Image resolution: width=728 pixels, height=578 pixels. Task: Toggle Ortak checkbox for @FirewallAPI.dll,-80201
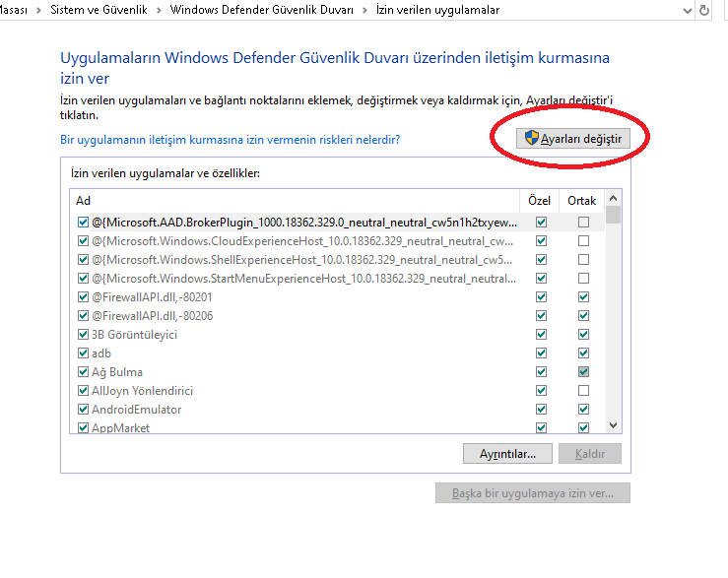click(583, 296)
